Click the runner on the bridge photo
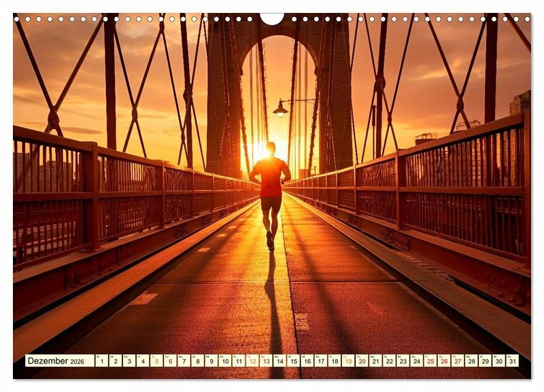Image resolution: width=544 pixels, height=392 pixels. click(270, 195)
